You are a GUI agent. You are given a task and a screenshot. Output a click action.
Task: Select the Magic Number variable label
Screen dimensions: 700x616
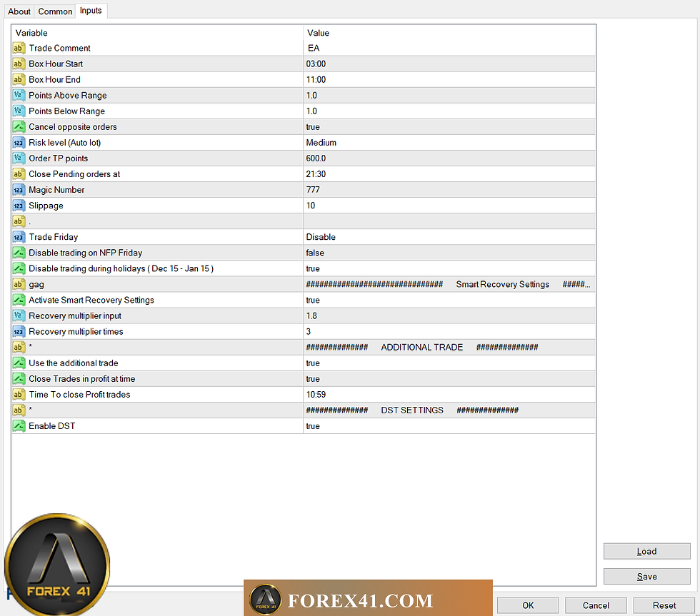click(56, 190)
